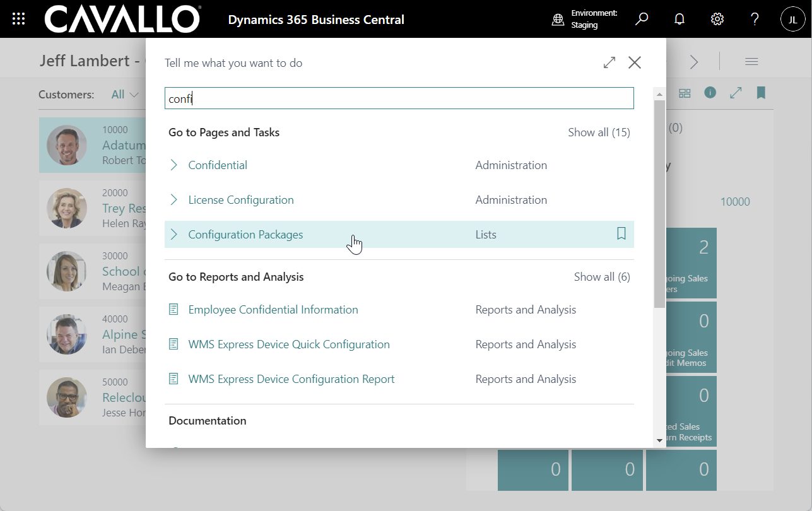Open the settings gear menu
This screenshot has height=511, width=812.
(x=717, y=19)
